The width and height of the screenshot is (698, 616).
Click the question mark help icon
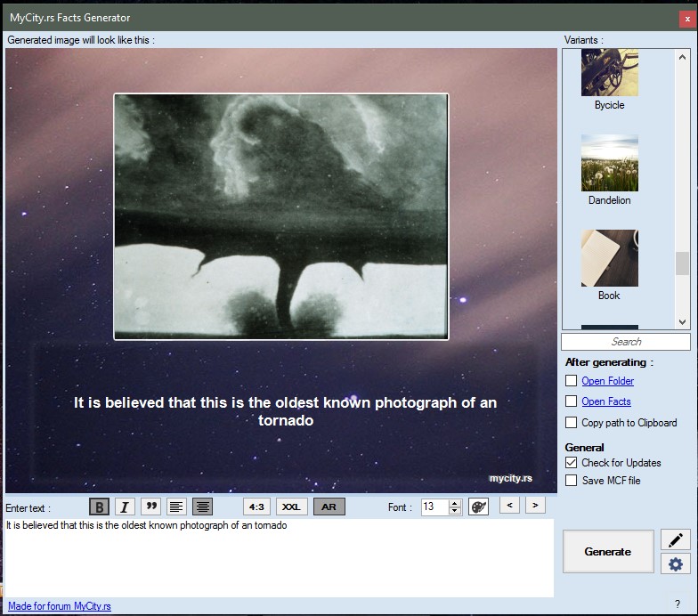click(678, 604)
